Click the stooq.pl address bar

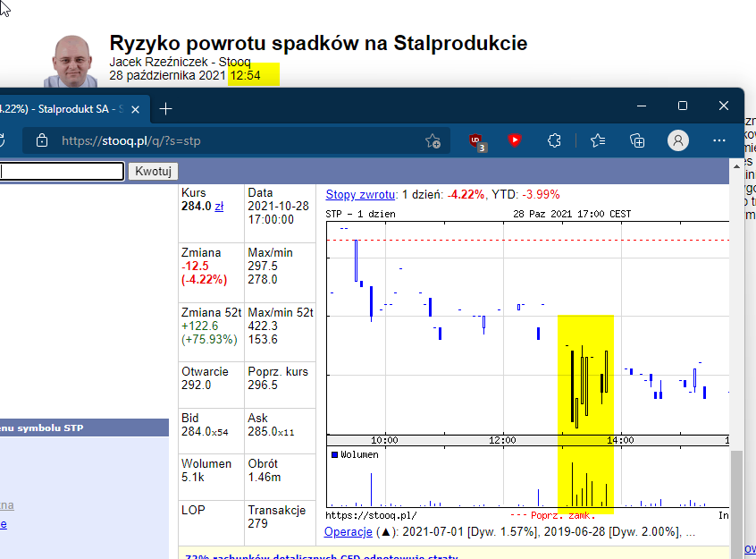[x=236, y=141]
